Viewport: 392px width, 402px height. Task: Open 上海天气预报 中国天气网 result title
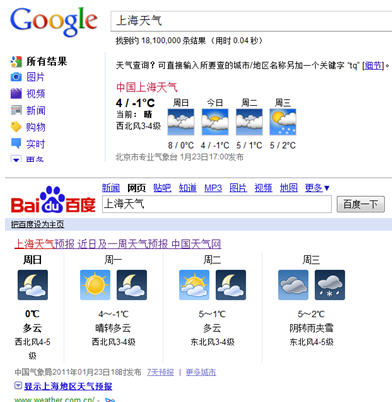point(118,244)
